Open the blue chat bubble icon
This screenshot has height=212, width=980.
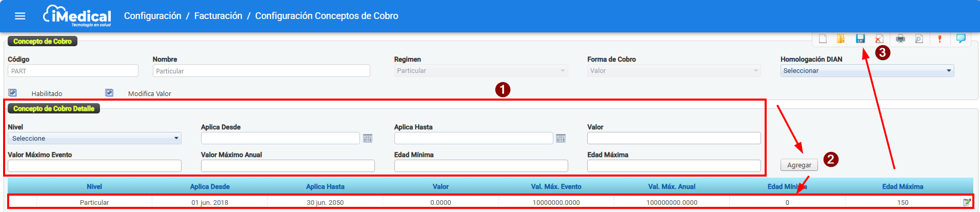[961, 38]
